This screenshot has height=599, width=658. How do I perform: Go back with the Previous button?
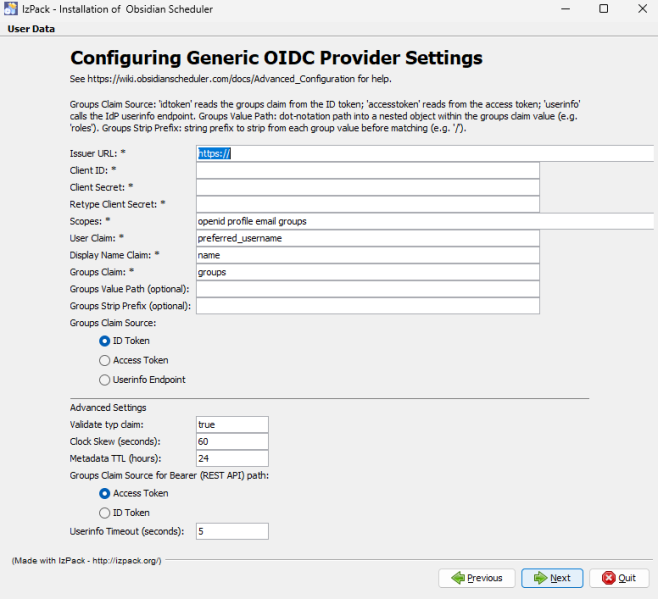tap(477, 578)
